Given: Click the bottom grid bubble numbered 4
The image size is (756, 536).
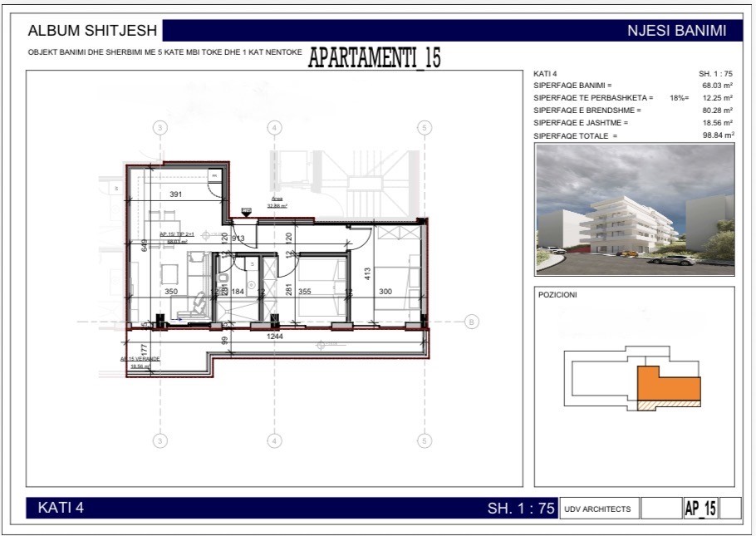Looking at the screenshot, I should (x=272, y=440).
